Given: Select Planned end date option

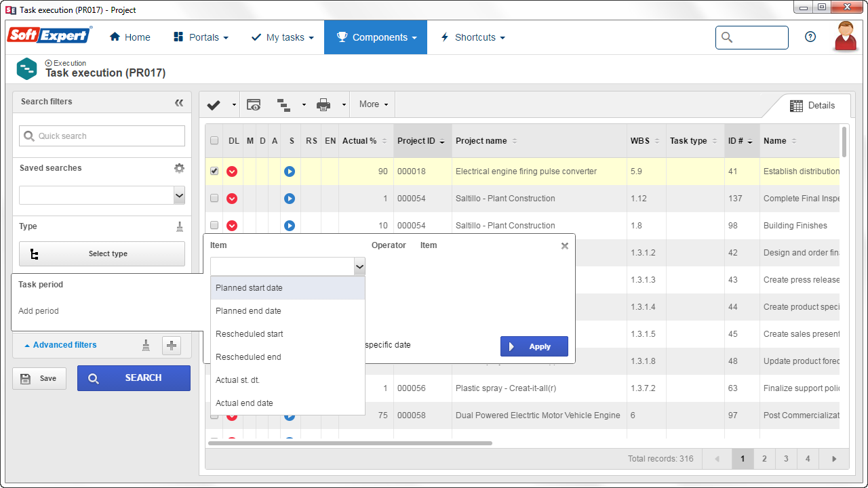Looking at the screenshot, I should 288,311.
